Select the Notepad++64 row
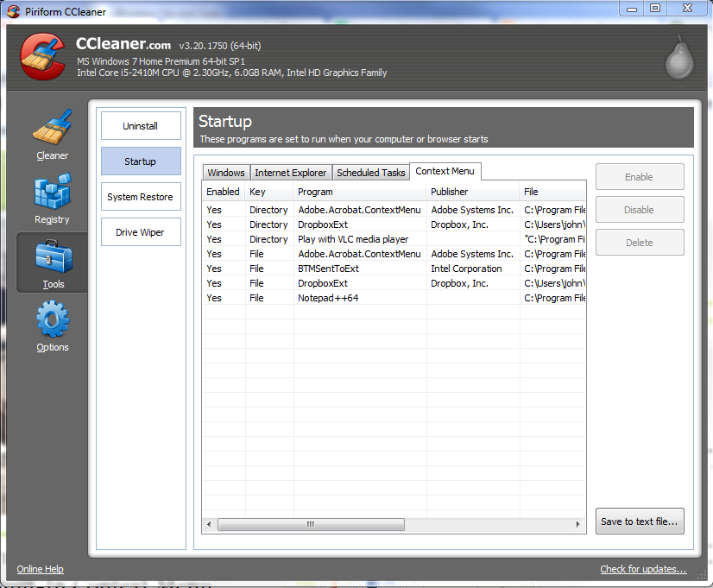Image resolution: width=713 pixels, height=588 pixels. (x=394, y=298)
